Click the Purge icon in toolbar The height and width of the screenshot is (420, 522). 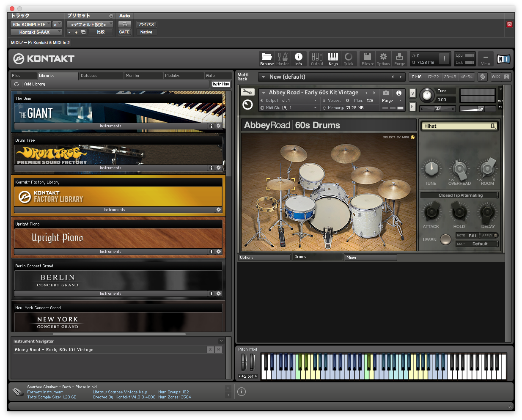399,59
